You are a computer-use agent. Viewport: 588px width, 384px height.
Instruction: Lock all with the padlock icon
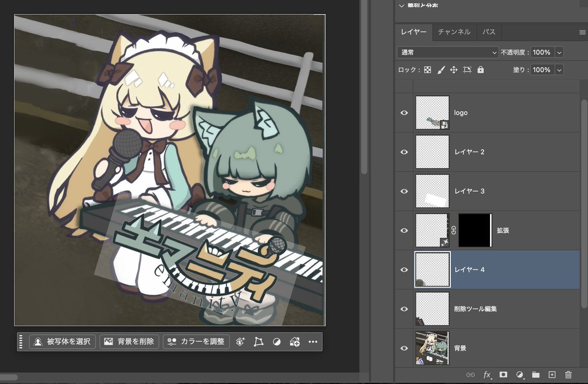480,70
